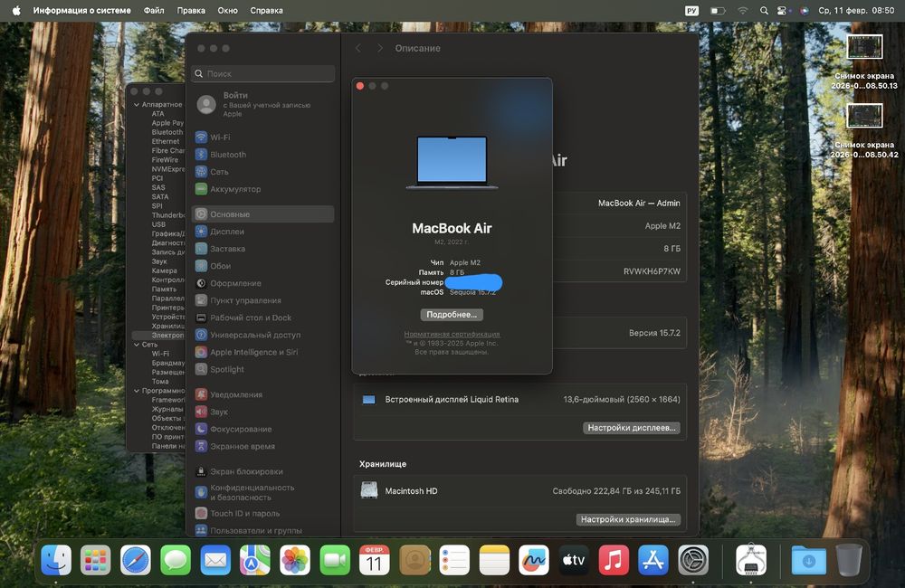The image size is (905, 588).
Task: Click Настройки хранилища… button
Action: coord(628,519)
